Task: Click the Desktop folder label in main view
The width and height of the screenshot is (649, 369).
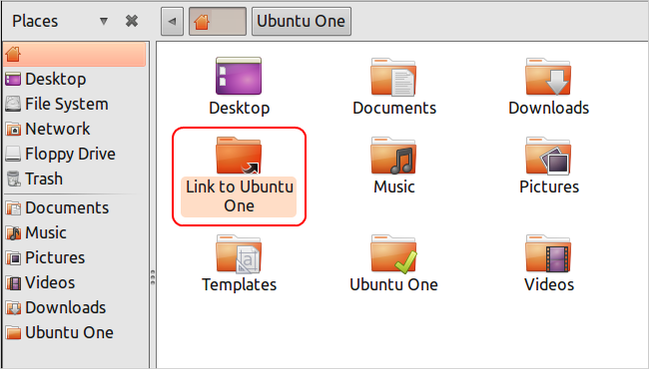Action: click(239, 108)
